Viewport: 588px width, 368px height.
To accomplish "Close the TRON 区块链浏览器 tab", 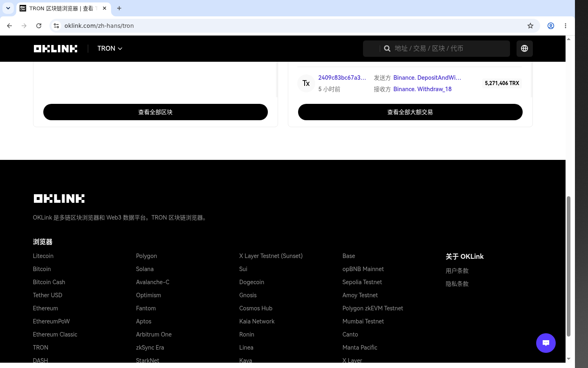I will click(105, 8).
